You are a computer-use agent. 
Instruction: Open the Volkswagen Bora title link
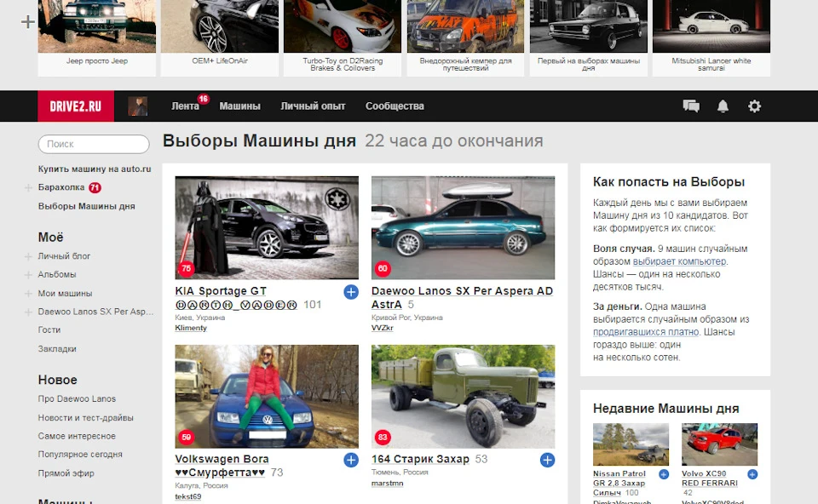(222, 466)
